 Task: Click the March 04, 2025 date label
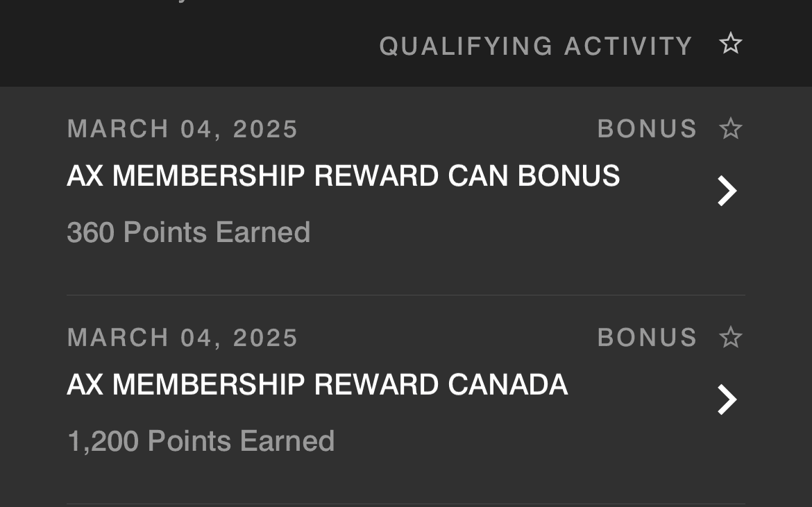point(182,128)
